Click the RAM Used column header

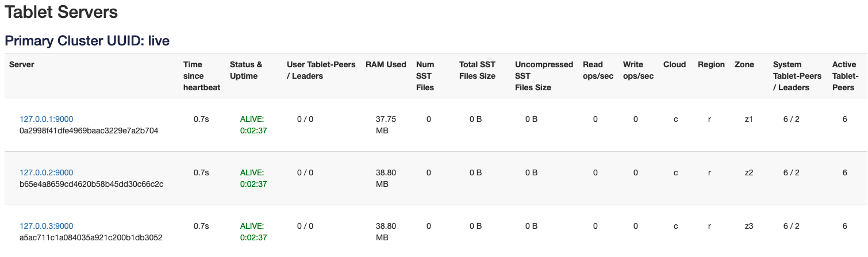(386, 64)
